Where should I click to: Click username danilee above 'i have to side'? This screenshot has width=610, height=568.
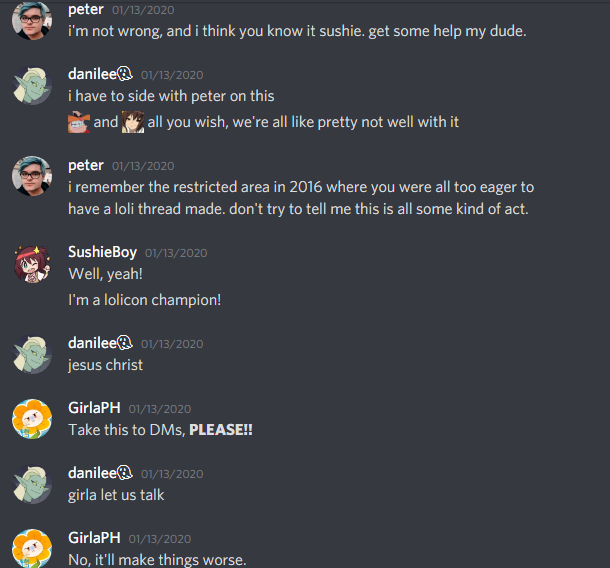point(92,74)
